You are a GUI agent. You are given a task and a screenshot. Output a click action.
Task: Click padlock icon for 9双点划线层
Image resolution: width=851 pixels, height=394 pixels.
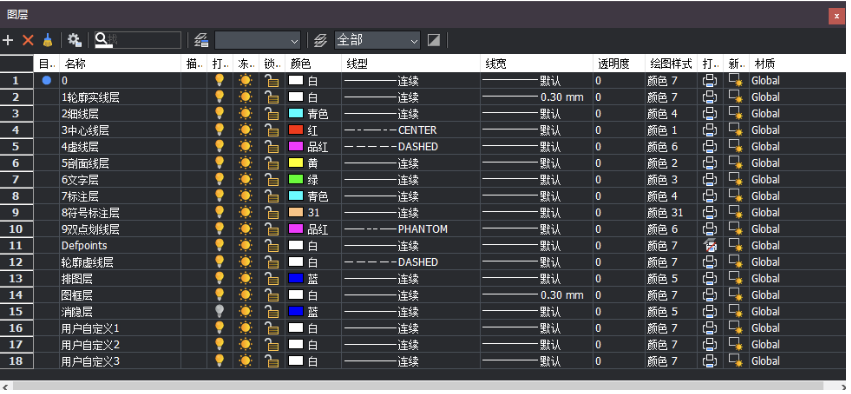tap(271, 229)
